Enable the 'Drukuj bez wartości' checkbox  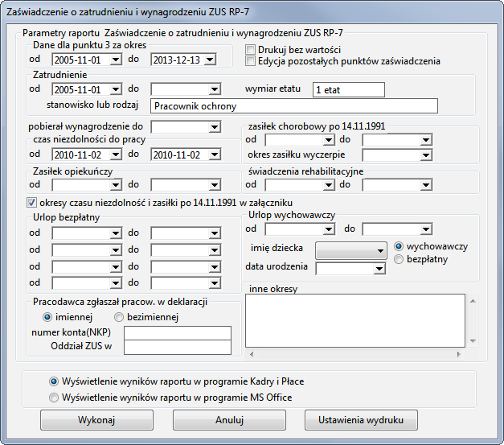[251, 50]
